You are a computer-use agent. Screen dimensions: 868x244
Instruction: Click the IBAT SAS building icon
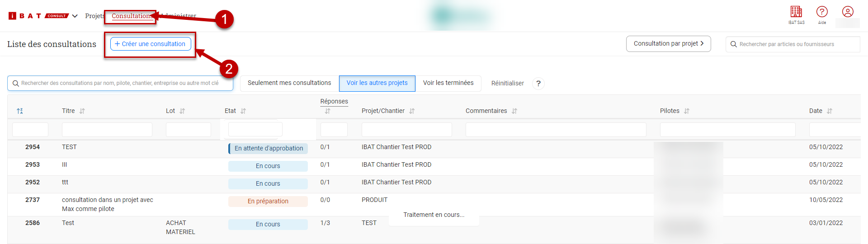pos(796,12)
